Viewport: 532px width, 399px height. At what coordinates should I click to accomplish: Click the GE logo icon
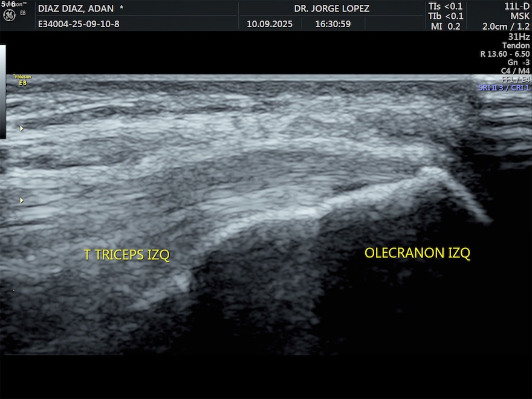click(9, 15)
